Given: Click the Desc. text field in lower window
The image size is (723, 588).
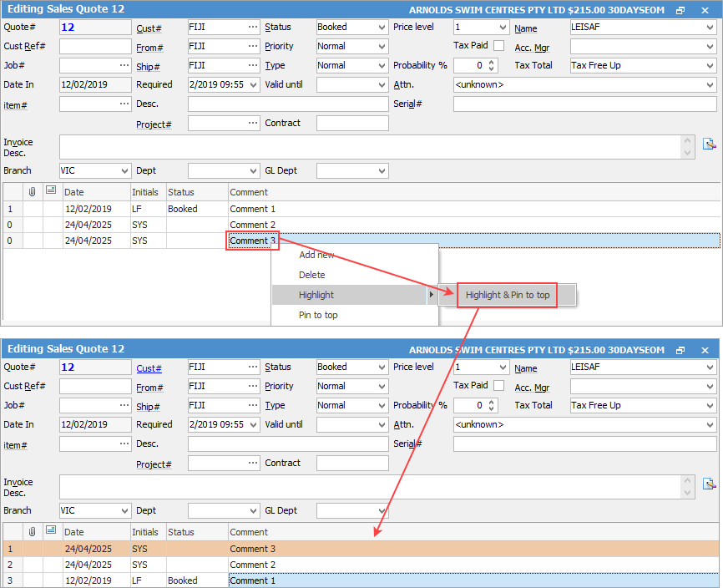Looking at the screenshot, I should tap(288, 444).
